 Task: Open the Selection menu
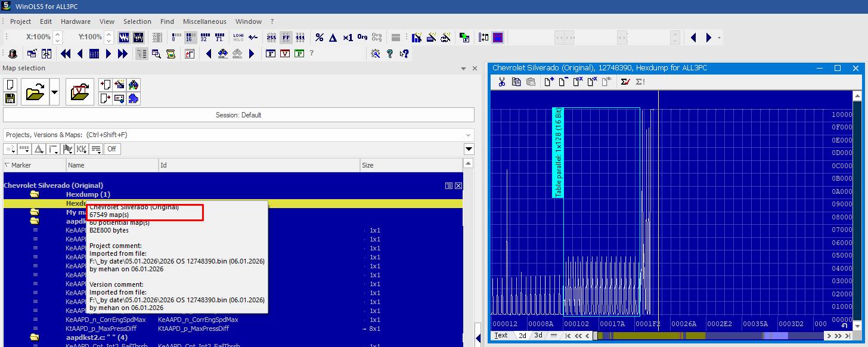[138, 21]
